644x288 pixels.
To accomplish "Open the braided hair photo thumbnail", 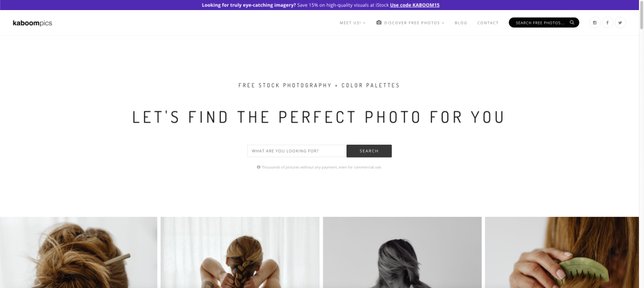I will point(240,252).
